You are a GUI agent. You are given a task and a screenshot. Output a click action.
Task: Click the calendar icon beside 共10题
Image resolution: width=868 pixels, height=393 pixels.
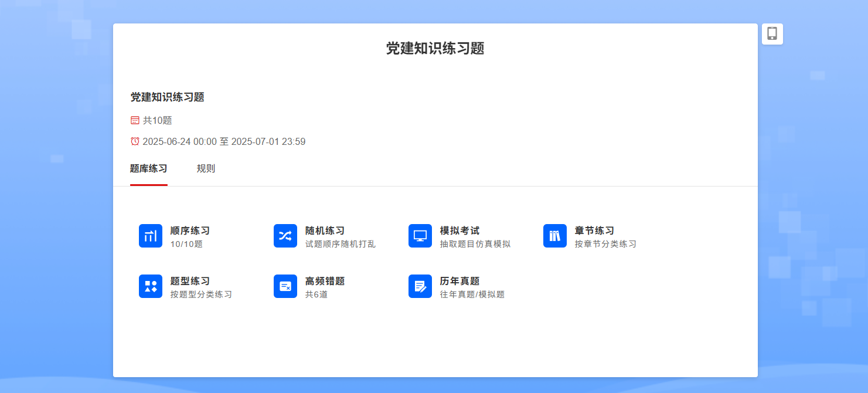pyautogui.click(x=135, y=120)
